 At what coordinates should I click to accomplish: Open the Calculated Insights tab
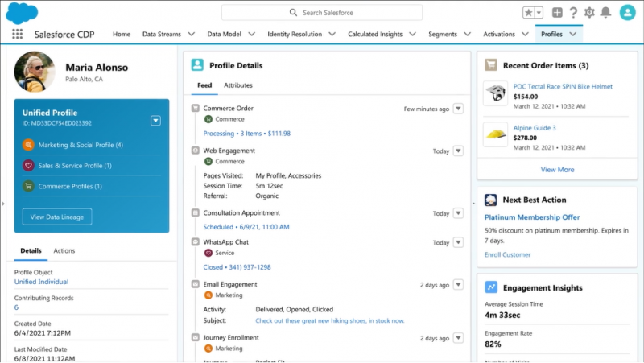point(375,34)
